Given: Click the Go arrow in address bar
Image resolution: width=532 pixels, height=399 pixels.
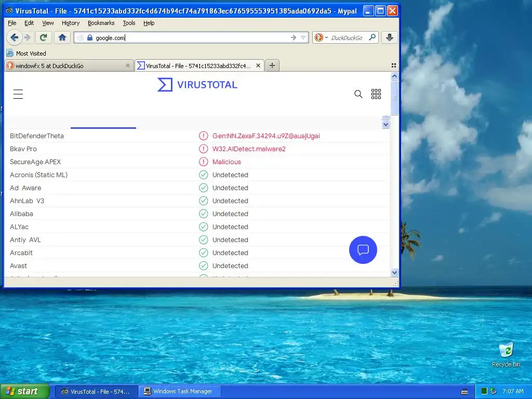Looking at the screenshot, I should (x=294, y=37).
